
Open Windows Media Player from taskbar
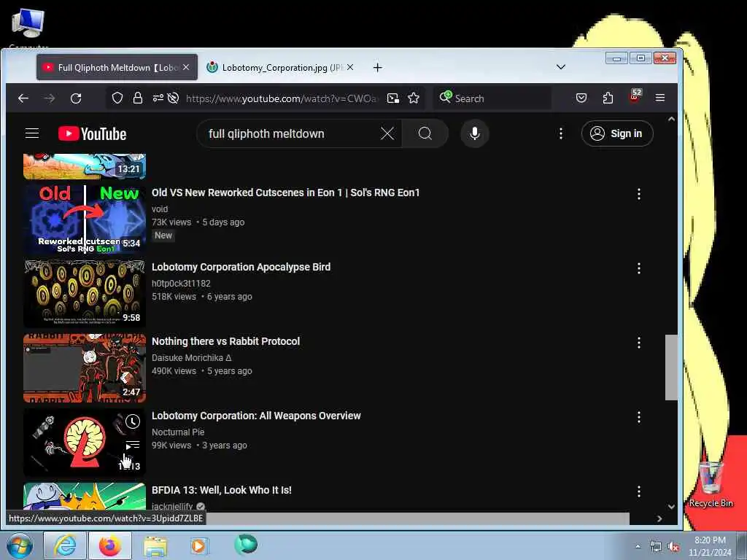pos(198,545)
